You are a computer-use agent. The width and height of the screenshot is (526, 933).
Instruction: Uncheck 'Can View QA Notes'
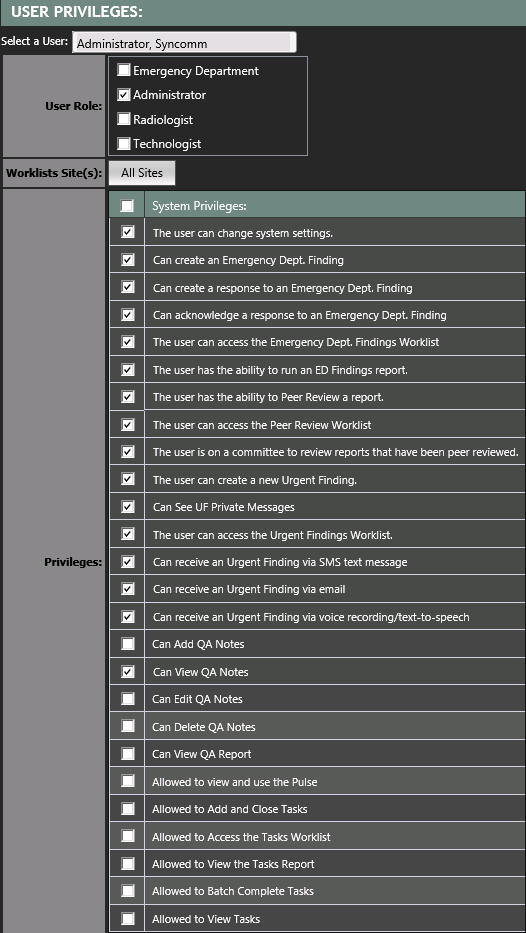(127, 671)
